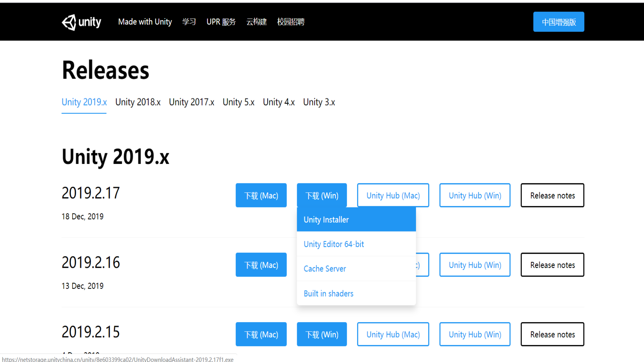Image resolution: width=644 pixels, height=362 pixels.
Task: Open the UPR 服务 nav item
Action: [x=221, y=22]
